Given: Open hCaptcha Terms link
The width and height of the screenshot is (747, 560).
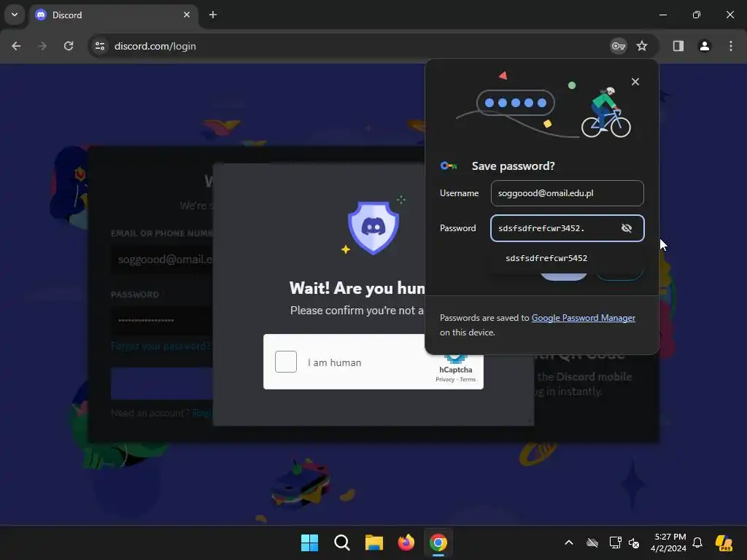Looking at the screenshot, I should 468,379.
